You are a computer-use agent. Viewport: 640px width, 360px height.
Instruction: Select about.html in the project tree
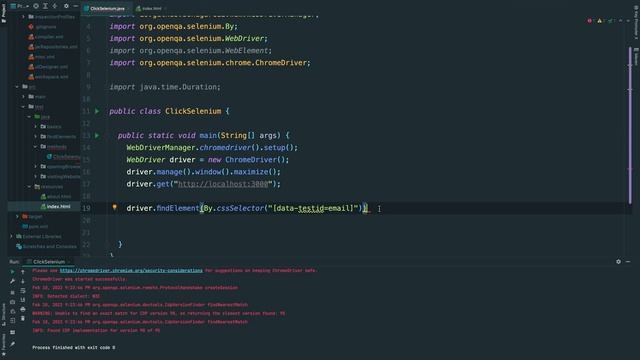pos(56,196)
